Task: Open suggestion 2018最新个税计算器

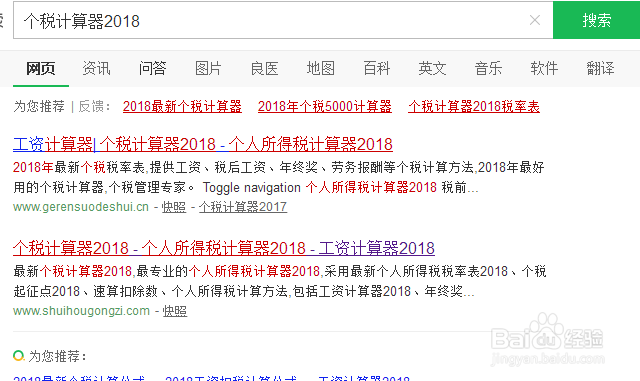Action: [182, 107]
